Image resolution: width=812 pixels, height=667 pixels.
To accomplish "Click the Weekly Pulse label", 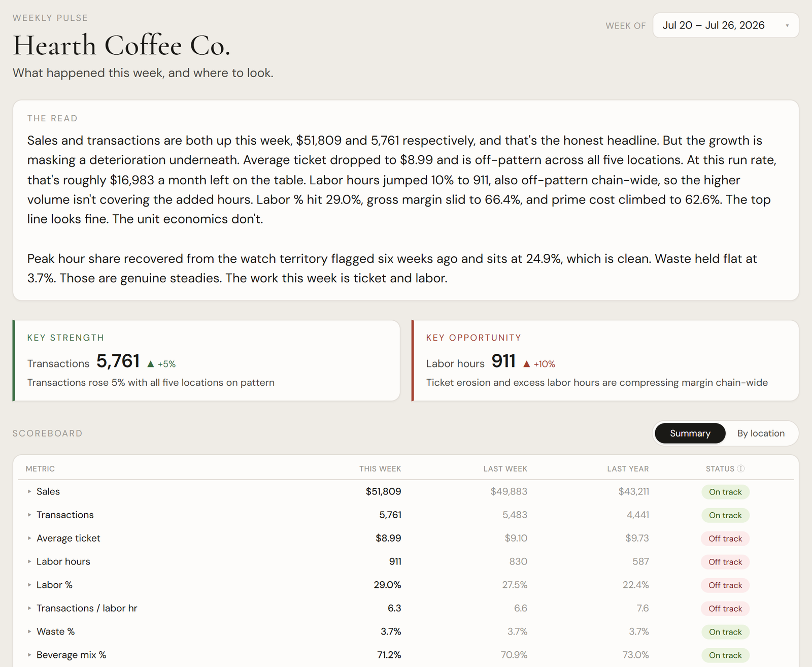I will coord(50,18).
